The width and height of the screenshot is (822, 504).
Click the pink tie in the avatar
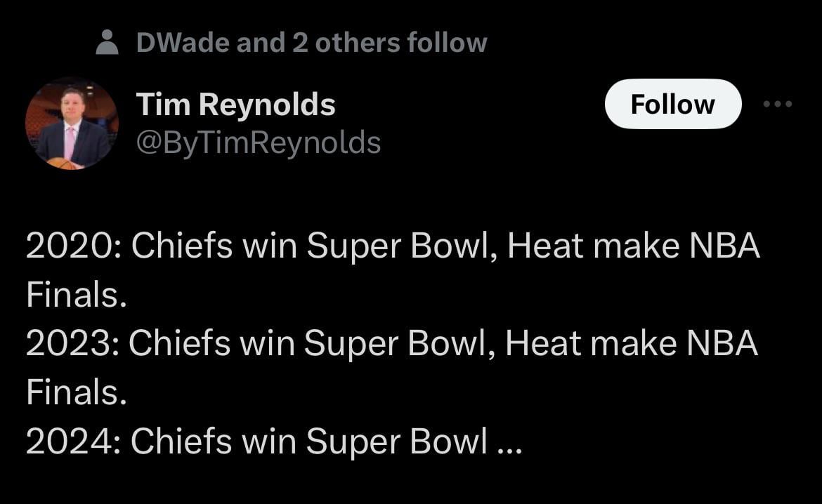pyautogui.click(x=70, y=142)
